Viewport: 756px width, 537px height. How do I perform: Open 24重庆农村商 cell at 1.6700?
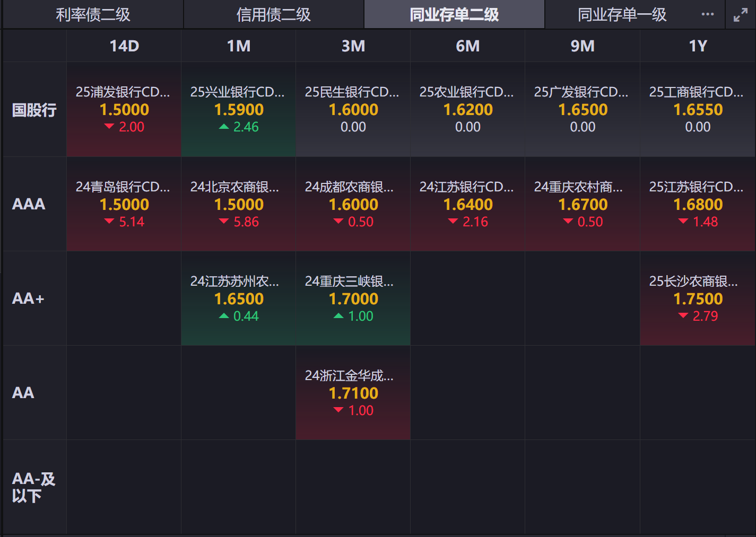point(583,204)
